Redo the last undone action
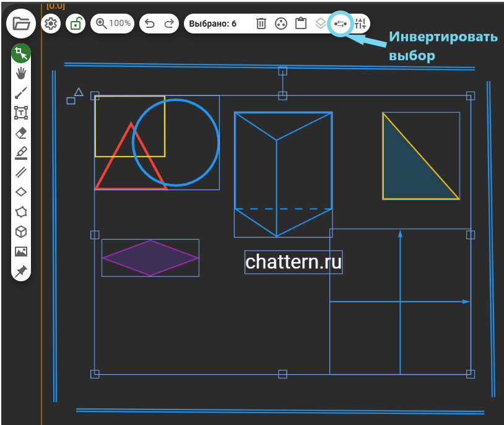The height and width of the screenshot is (425, 504). click(169, 24)
